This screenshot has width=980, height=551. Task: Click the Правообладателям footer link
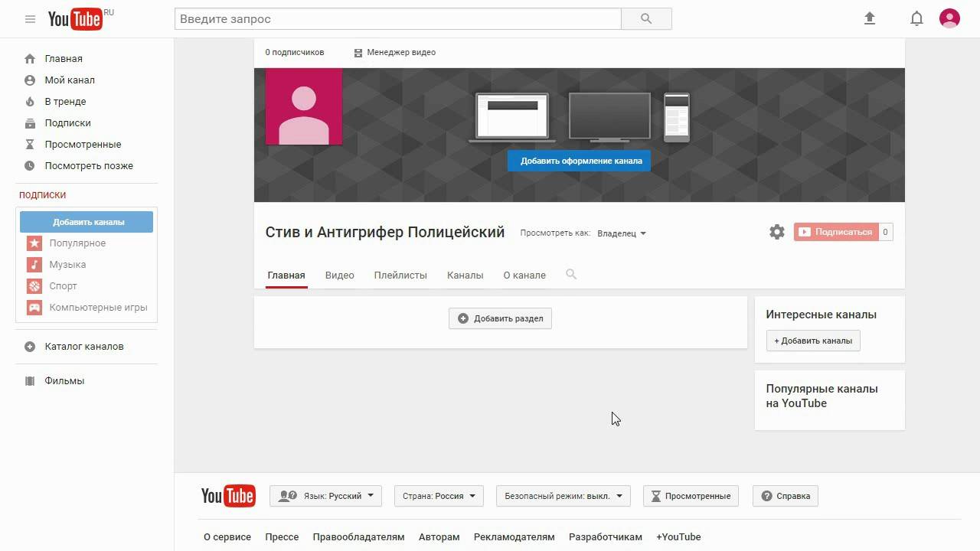[358, 537]
